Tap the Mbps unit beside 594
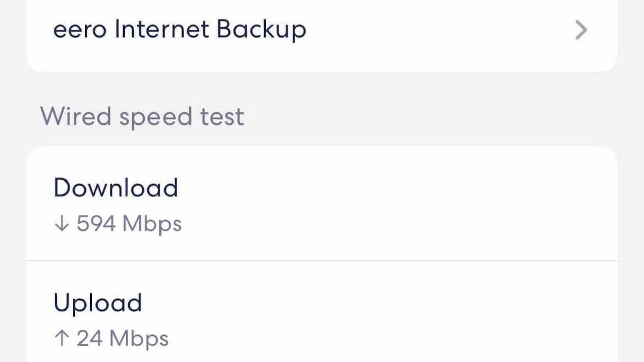 pos(152,224)
